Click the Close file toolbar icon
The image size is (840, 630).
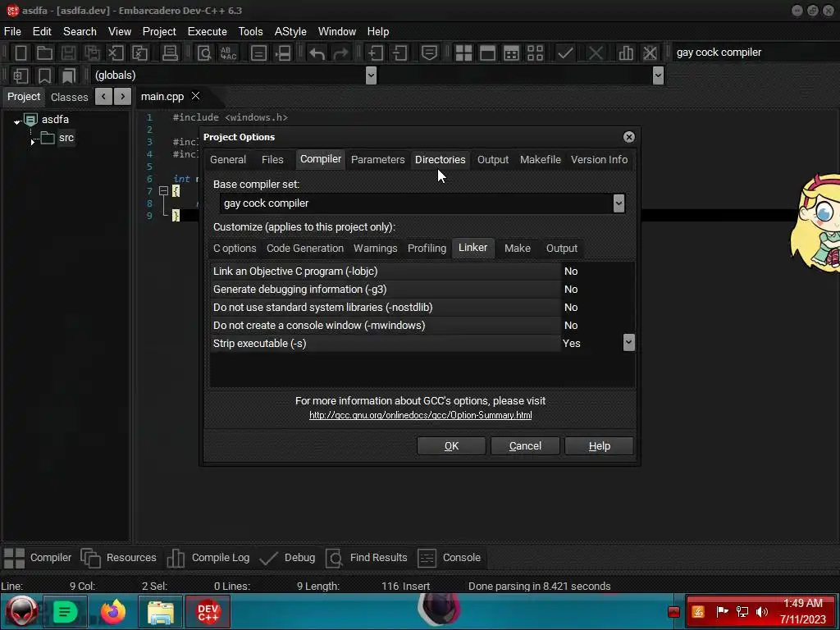click(116, 53)
